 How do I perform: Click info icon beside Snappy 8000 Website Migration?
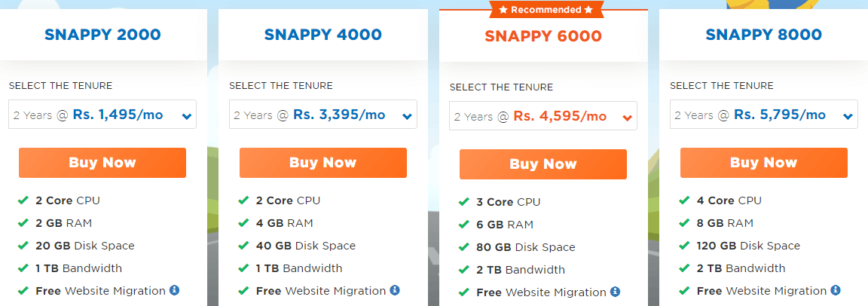pos(836,290)
